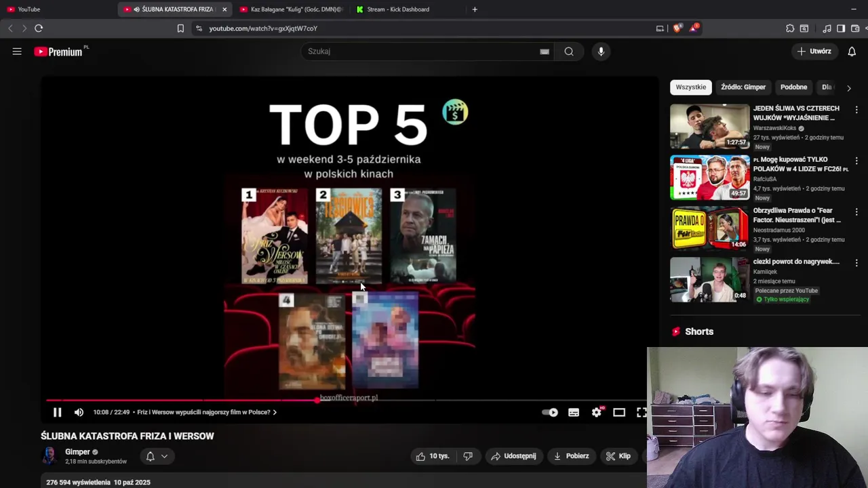Click the youtube.com address bar URL
Viewport: 868px width, 488px height.
[x=263, y=28]
